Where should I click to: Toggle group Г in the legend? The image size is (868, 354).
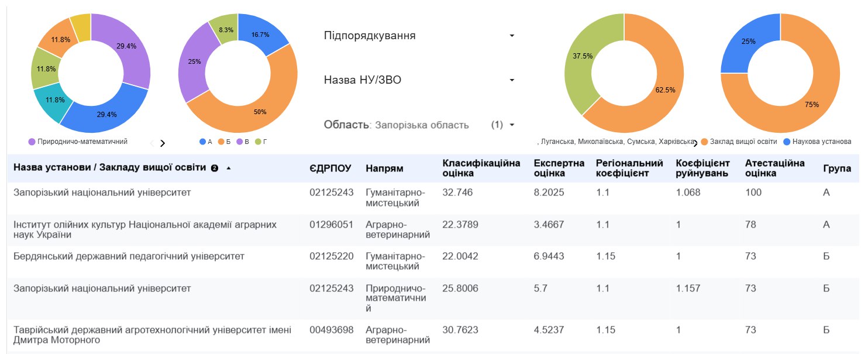point(262,142)
